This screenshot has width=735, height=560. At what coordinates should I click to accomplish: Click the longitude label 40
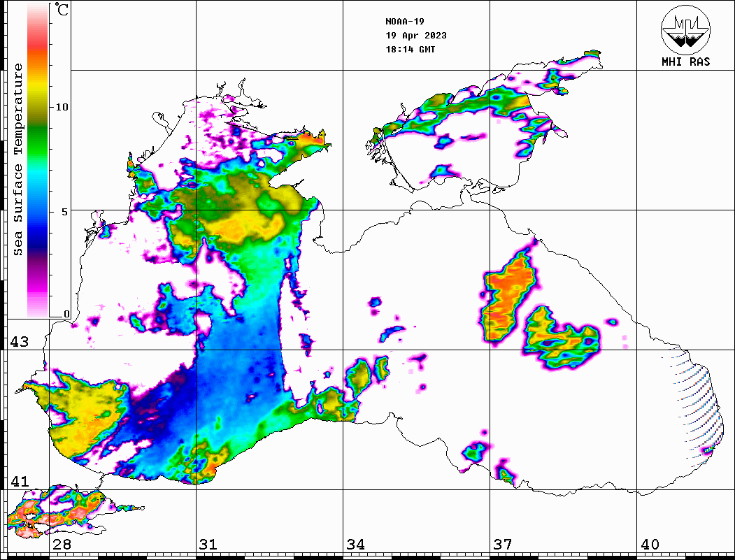650,545
